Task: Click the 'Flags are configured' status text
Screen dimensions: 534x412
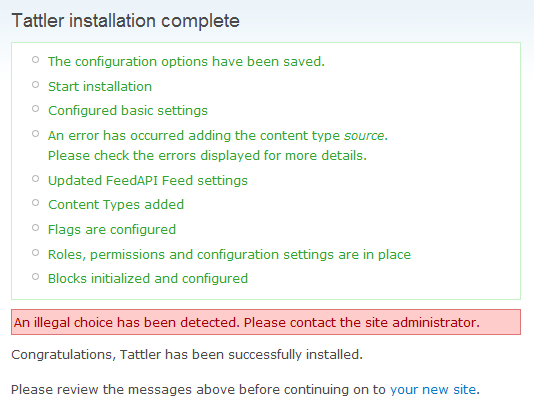Action: pyautogui.click(x=112, y=229)
